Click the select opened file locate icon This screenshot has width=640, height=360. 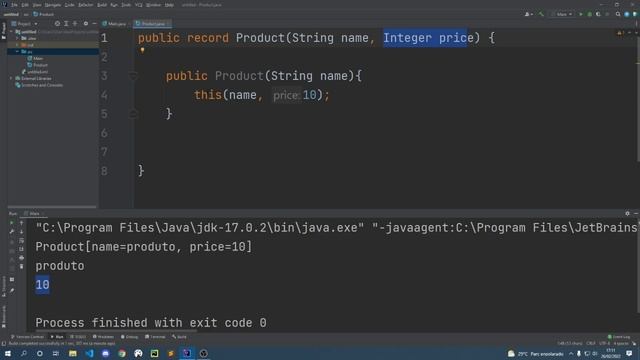click(x=57, y=24)
